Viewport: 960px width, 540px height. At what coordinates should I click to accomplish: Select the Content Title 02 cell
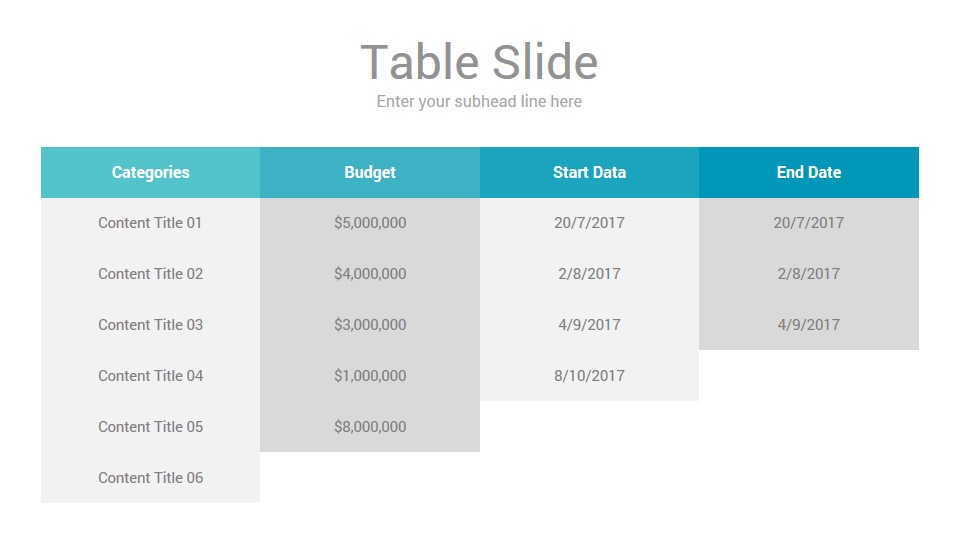pos(151,274)
